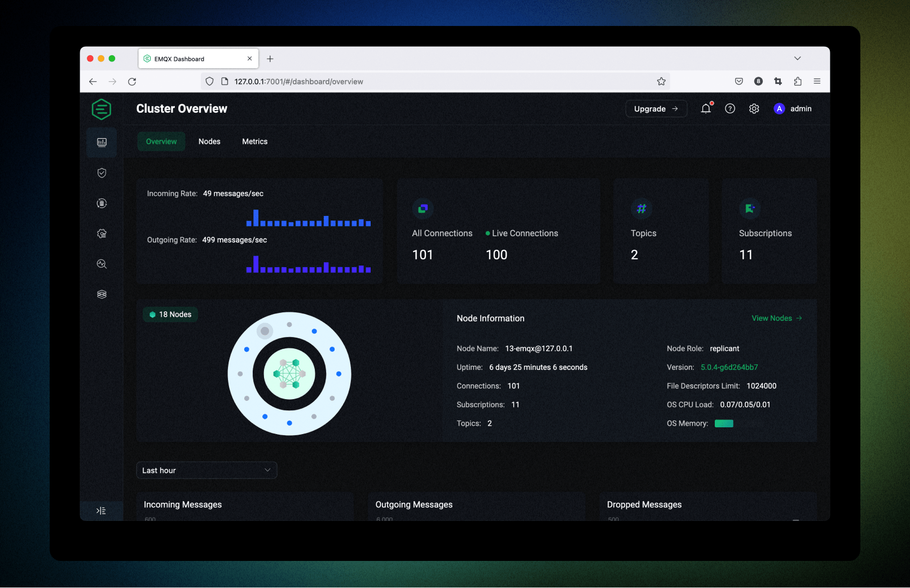Click the Subscriptions label on card
The image size is (910, 588).
click(765, 233)
